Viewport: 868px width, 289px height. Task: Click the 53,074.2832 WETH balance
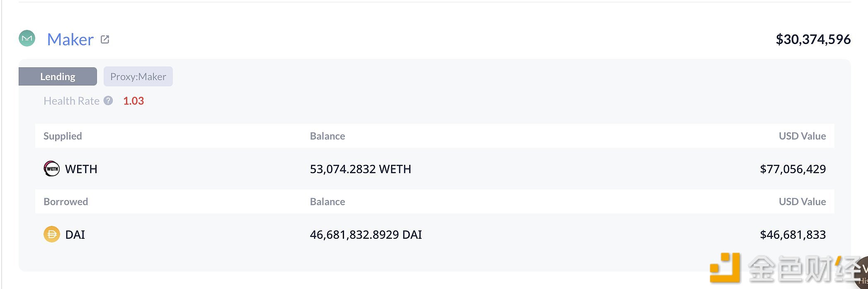click(x=360, y=169)
